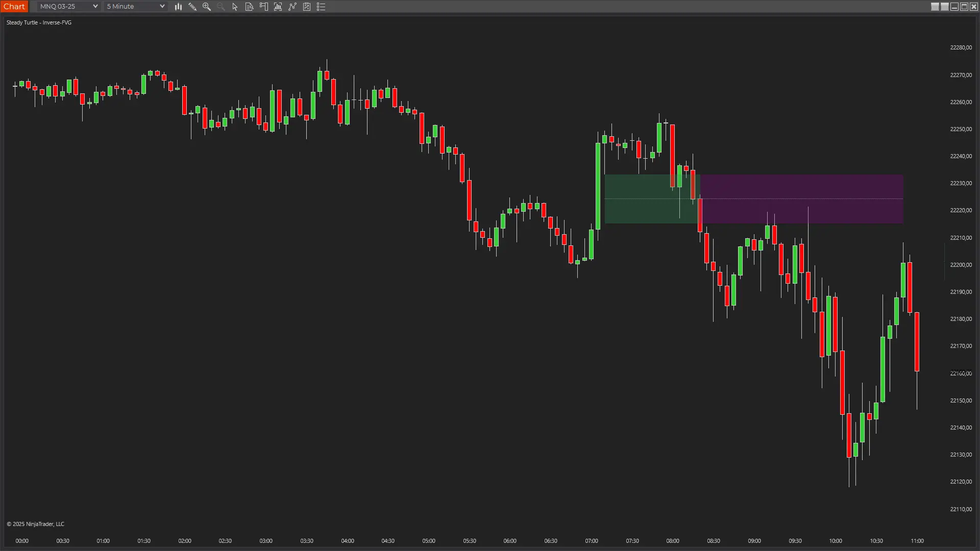Click the 22280,00 price axis label
Viewport: 980px width, 551px height.
click(961, 47)
